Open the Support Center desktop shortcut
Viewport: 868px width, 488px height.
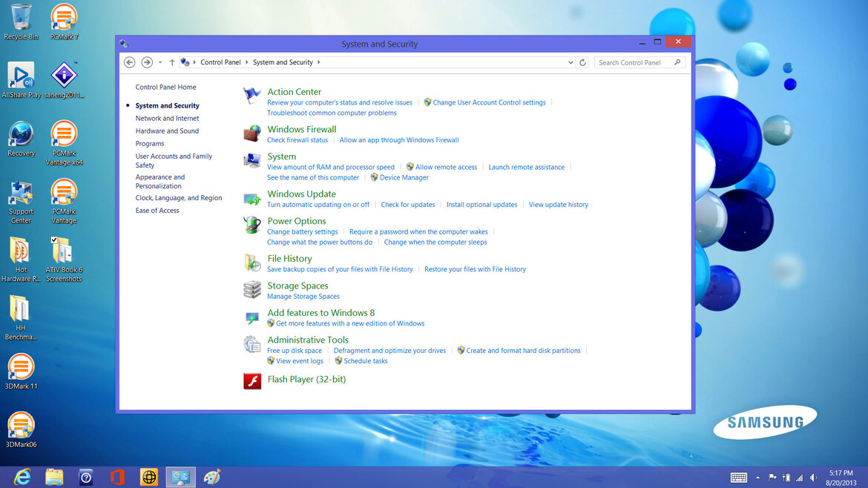(x=21, y=202)
